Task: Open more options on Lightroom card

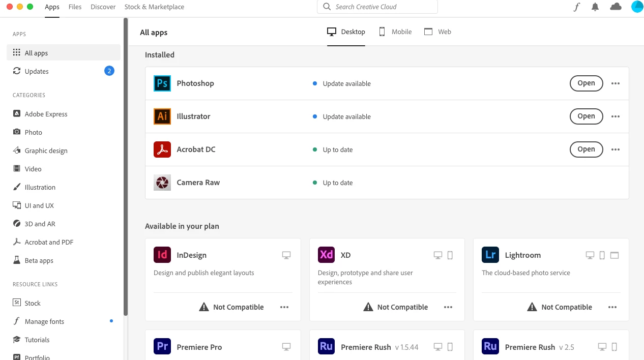Action: (612, 307)
